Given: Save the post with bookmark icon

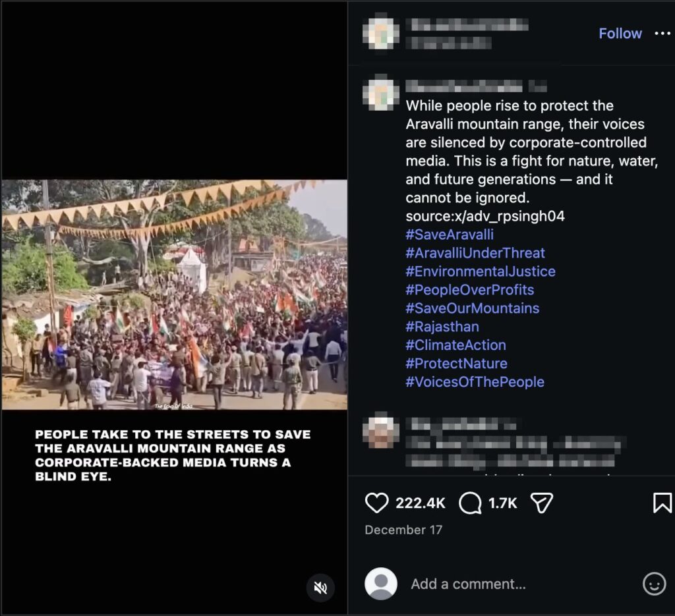Looking at the screenshot, I should pos(662,503).
